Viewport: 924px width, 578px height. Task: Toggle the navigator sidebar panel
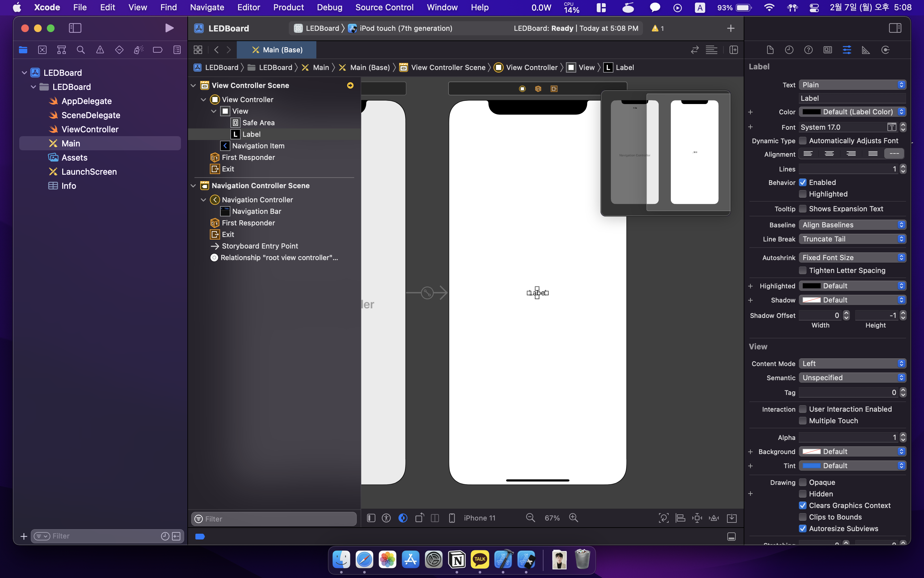tap(75, 28)
